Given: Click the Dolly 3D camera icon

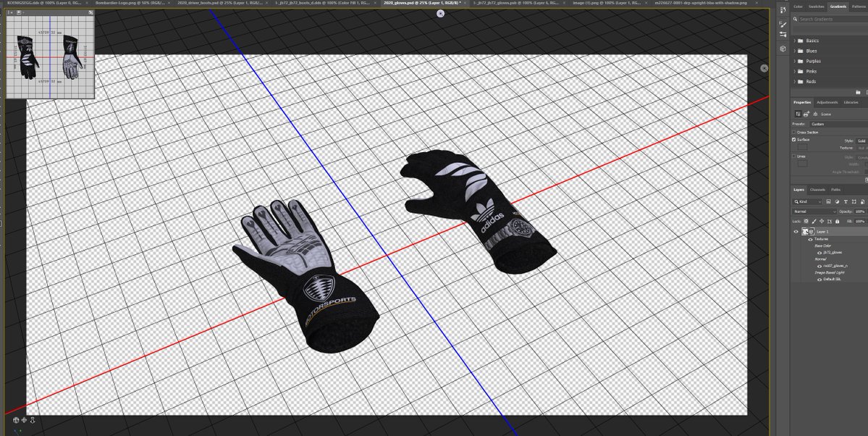Looking at the screenshot, I should click(33, 421).
